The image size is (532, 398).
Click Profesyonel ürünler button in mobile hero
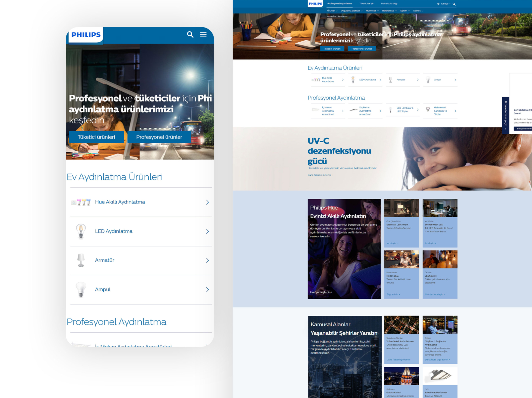click(x=159, y=137)
